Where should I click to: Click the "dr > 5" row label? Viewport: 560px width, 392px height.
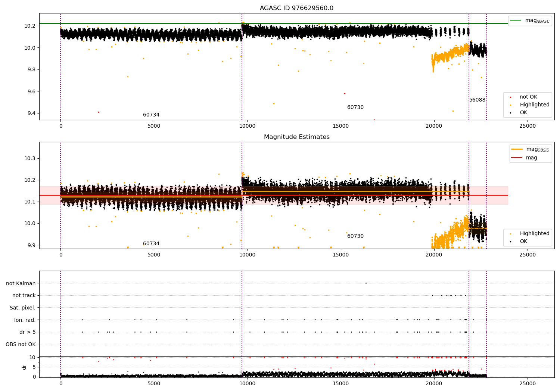point(28,332)
